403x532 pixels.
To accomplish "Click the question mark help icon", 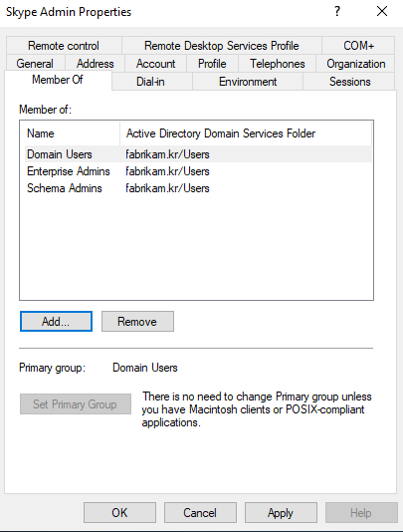I will click(337, 12).
